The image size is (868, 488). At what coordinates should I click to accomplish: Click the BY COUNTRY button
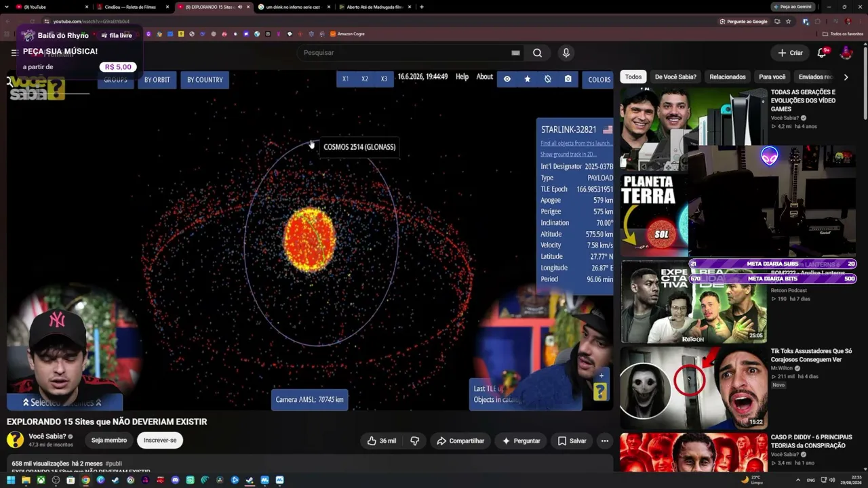205,80
